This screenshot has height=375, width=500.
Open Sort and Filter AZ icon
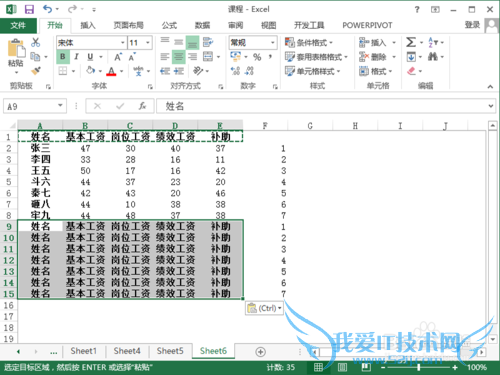coord(433,42)
